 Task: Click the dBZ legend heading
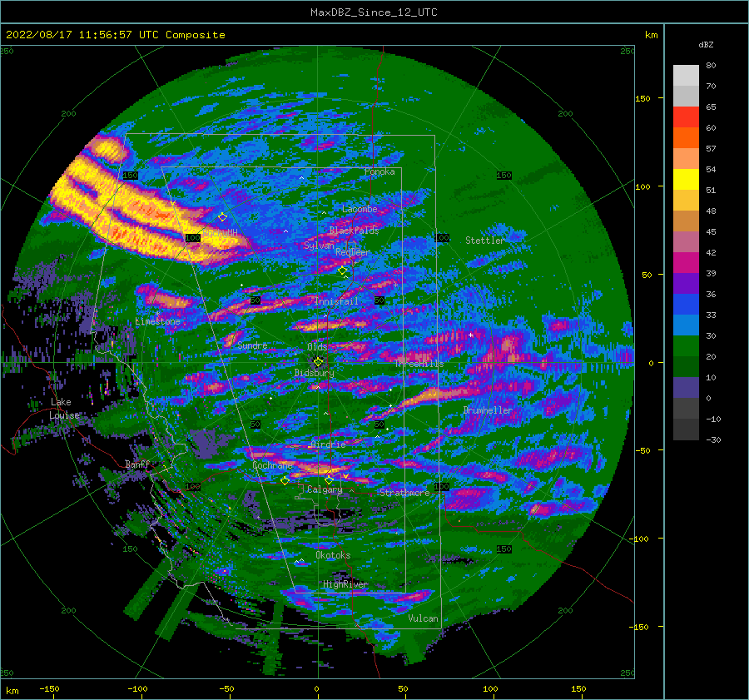coord(706,45)
